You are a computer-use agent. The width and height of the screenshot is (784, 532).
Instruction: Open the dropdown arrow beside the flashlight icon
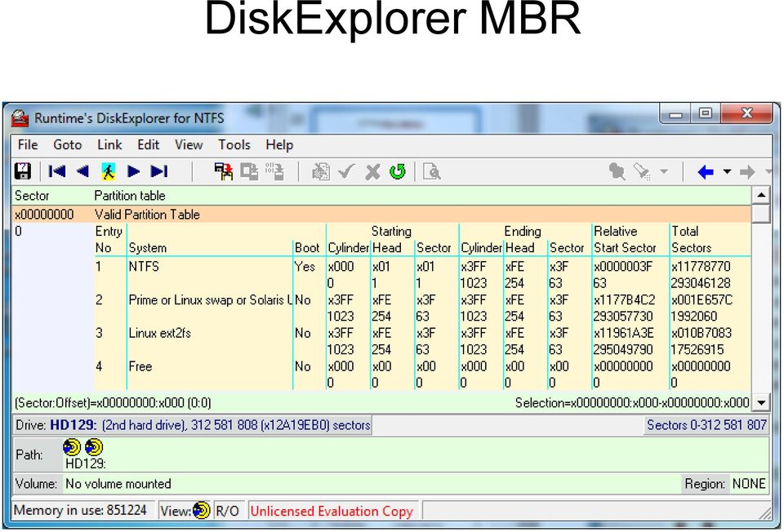tap(664, 172)
